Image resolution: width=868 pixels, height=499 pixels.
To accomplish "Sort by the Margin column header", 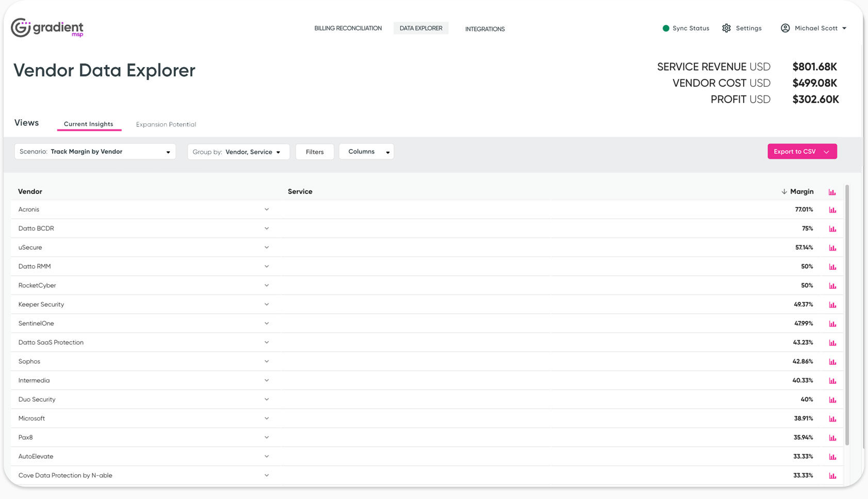I will pyautogui.click(x=801, y=191).
